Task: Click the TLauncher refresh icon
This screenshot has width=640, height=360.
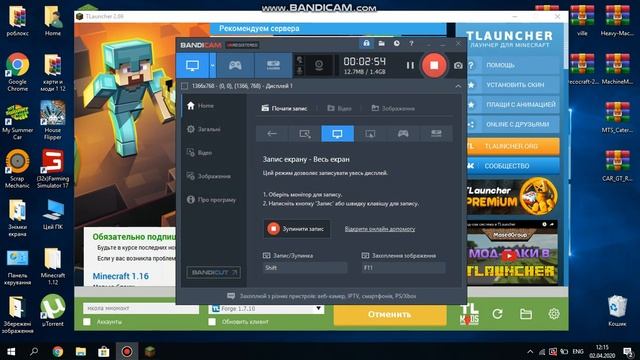Action: [x=497, y=314]
